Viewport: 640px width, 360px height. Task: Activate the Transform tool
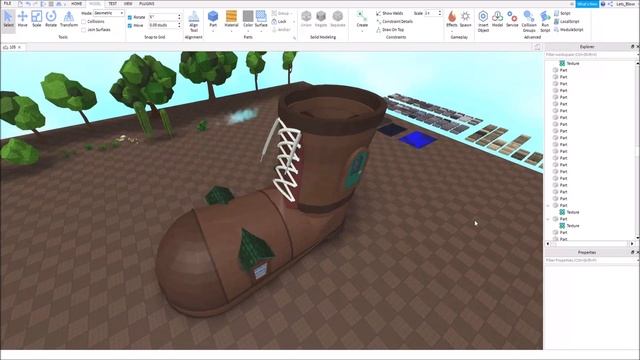[69, 19]
